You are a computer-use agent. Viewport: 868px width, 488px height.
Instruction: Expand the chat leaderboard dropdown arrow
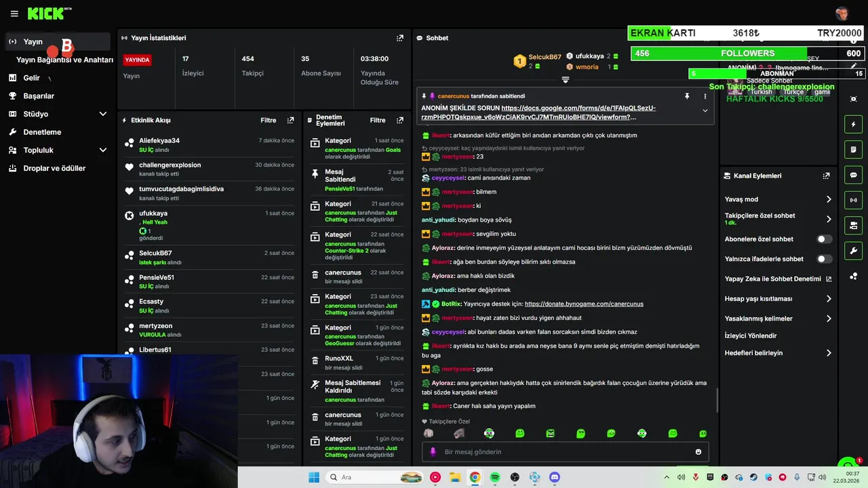565,80
